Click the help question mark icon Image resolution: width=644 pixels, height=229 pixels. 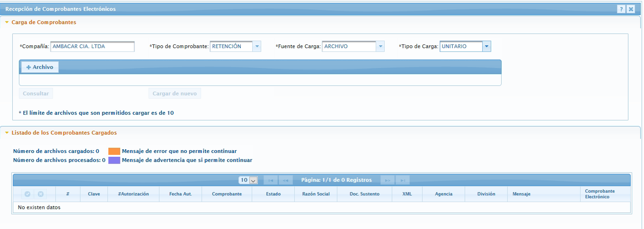(621, 9)
